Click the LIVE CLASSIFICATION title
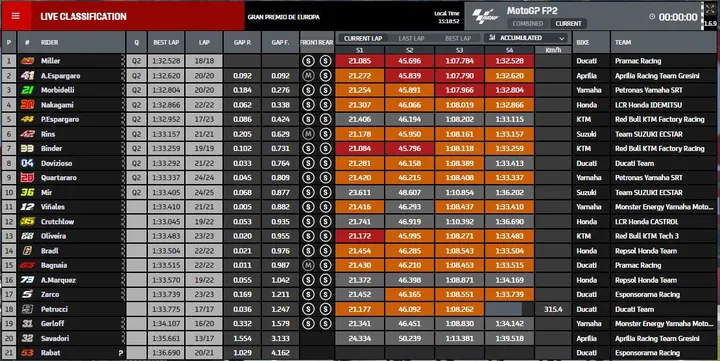 point(83,17)
